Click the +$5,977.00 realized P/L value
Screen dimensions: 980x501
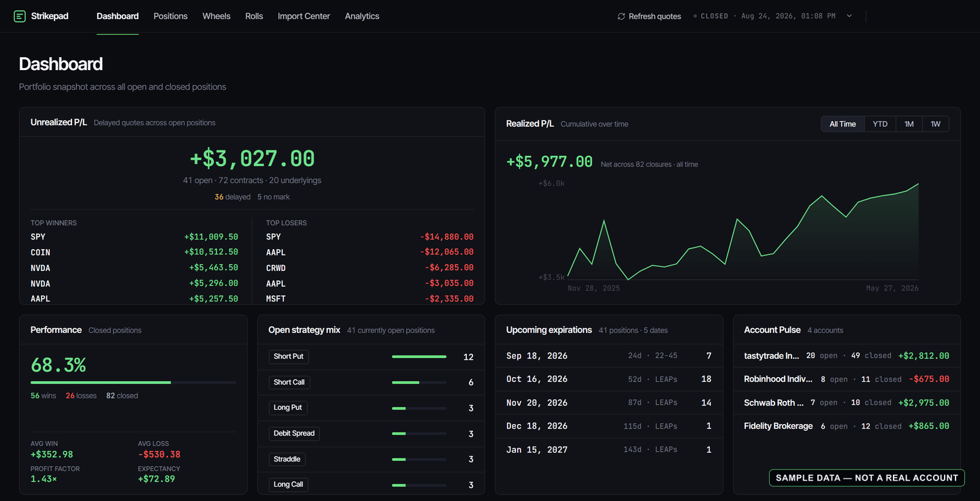coord(550,162)
